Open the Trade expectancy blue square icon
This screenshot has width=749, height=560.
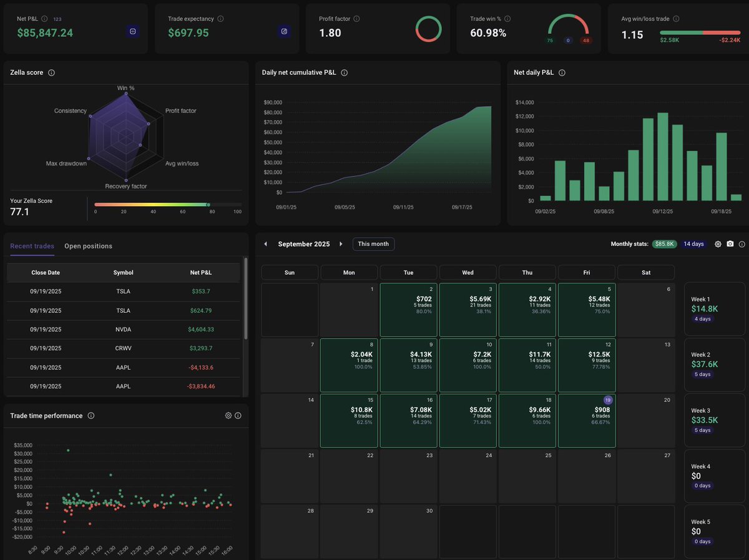tap(284, 31)
